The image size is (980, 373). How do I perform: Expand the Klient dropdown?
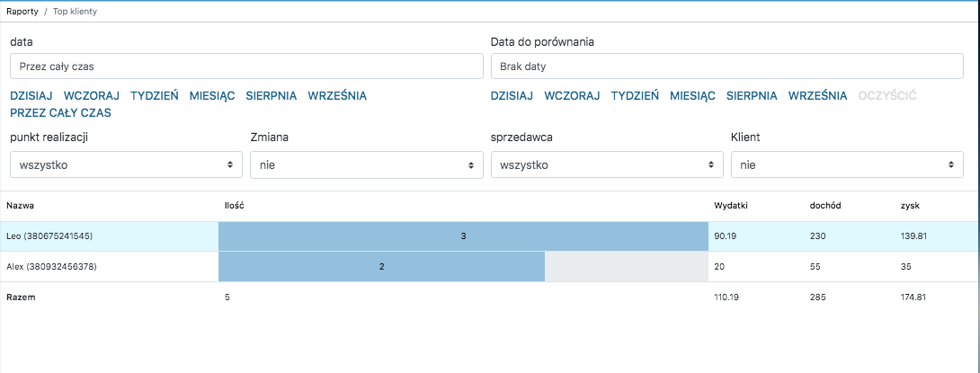(847, 164)
